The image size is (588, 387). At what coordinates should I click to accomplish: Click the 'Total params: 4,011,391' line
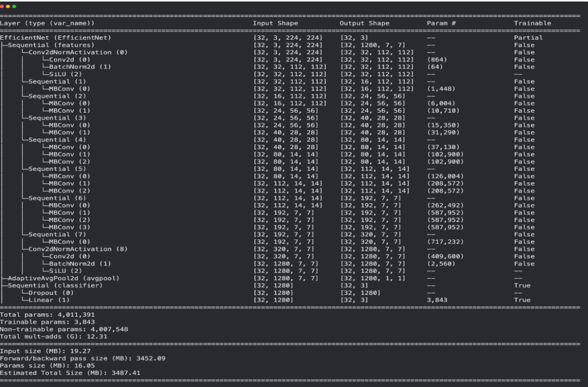(x=47, y=315)
